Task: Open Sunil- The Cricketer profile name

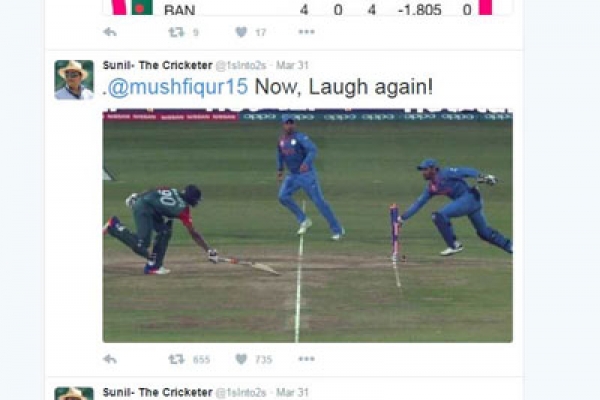Action: tap(157, 65)
